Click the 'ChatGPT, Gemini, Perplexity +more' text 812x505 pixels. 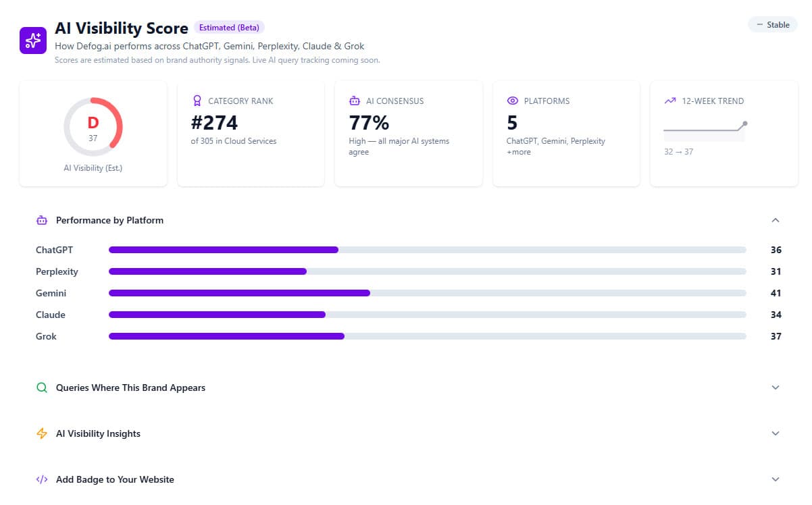556,147
